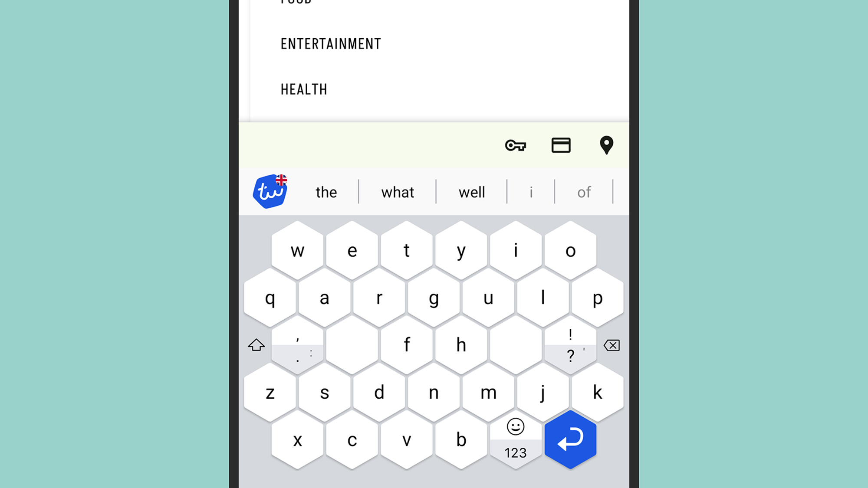Image resolution: width=868 pixels, height=488 pixels.
Task: Open the saved credit card icon
Action: point(561,145)
